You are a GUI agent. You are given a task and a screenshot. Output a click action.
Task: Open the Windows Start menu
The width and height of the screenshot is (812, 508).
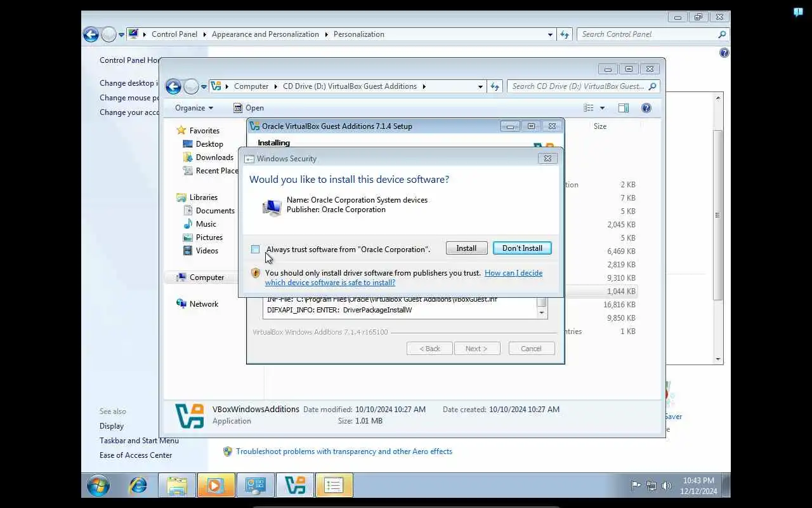[x=98, y=486]
